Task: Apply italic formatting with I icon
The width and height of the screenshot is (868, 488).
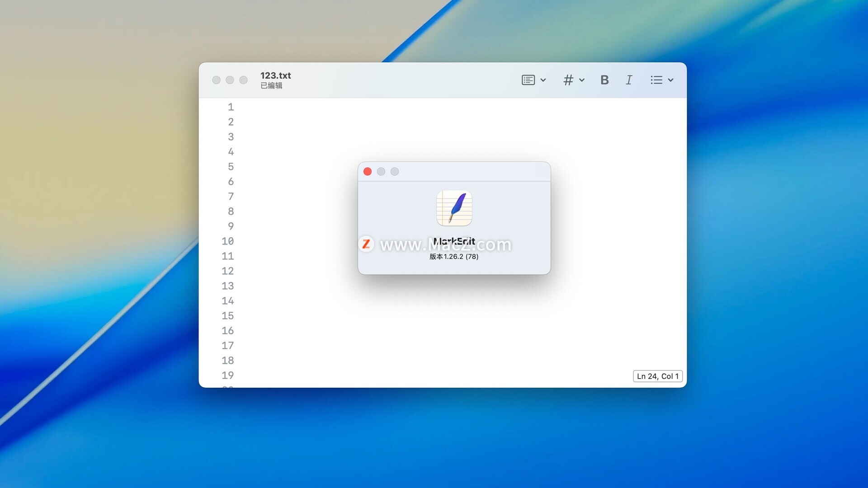Action: tap(629, 80)
